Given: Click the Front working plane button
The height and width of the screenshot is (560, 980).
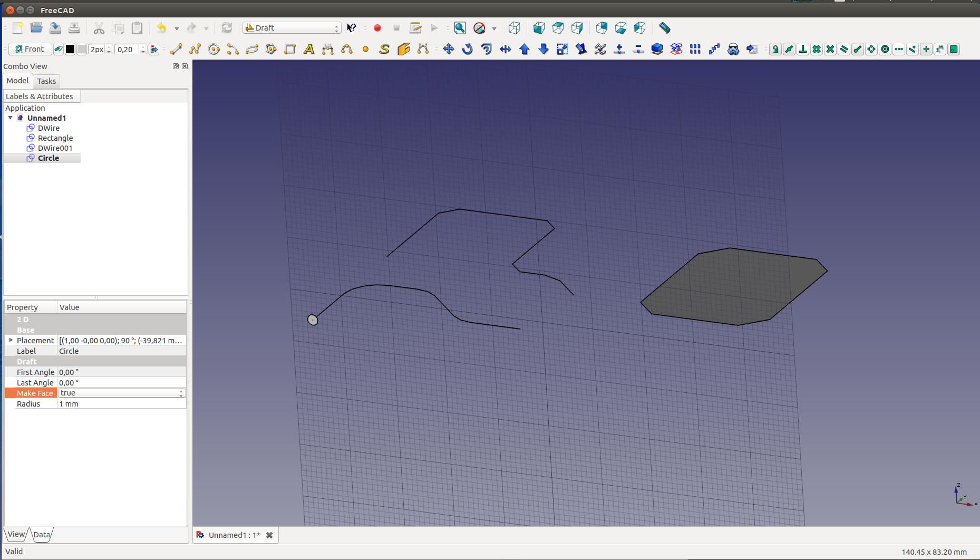Looking at the screenshot, I should (30, 49).
